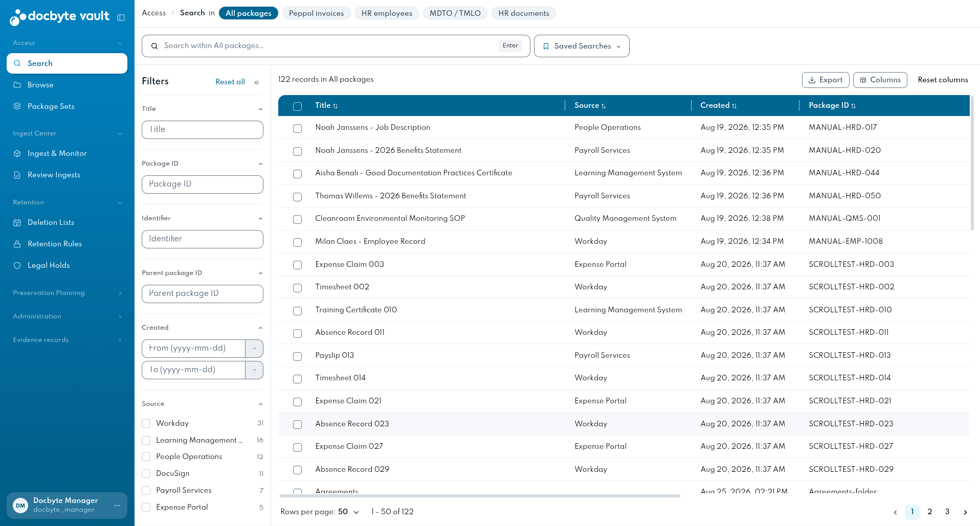Image resolution: width=980 pixels, height=526 pixels.
Task: Expand Preservation Planning in sidebar
Action: click(x=67, y=293)
